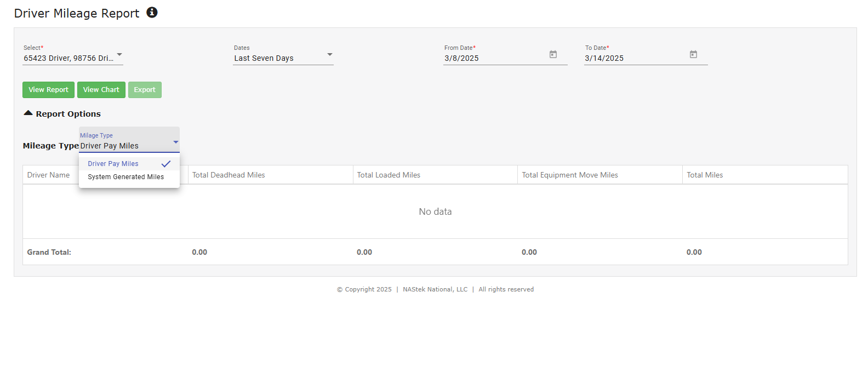The image size is (868, 389).
Task: Click Total Equipment Move Miles column header
Action: point(569,175)
